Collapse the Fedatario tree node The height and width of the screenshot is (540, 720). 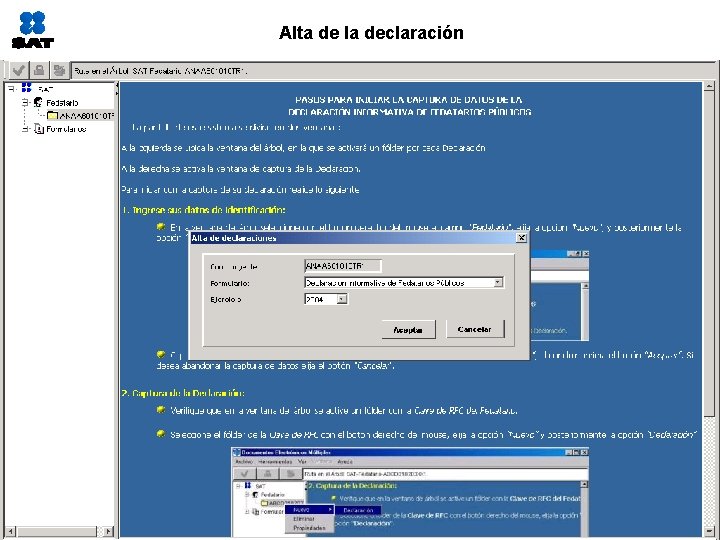coord(26,102)
